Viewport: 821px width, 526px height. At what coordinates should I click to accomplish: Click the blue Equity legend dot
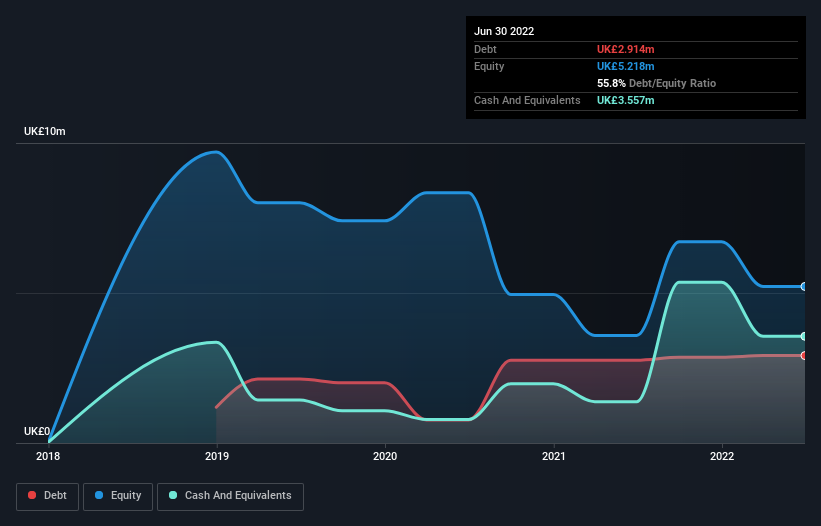[x=99, y=495]
